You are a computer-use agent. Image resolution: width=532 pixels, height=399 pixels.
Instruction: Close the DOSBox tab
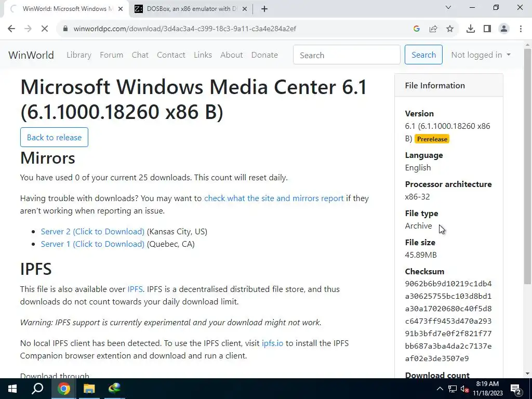point(245,9)
